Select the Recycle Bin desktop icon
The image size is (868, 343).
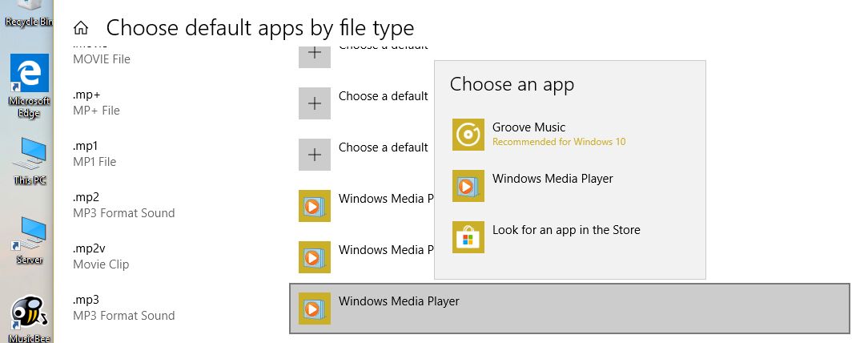[28, 14]
